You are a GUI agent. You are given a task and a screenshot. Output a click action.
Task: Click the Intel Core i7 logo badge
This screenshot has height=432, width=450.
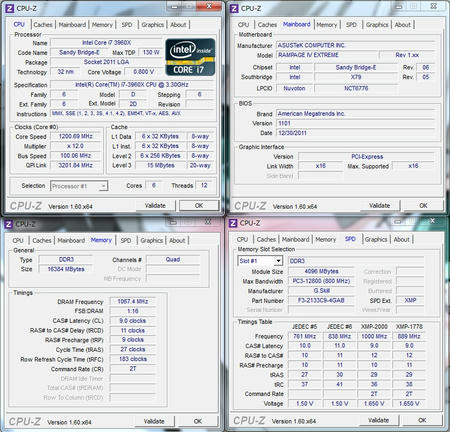[190, 57]
